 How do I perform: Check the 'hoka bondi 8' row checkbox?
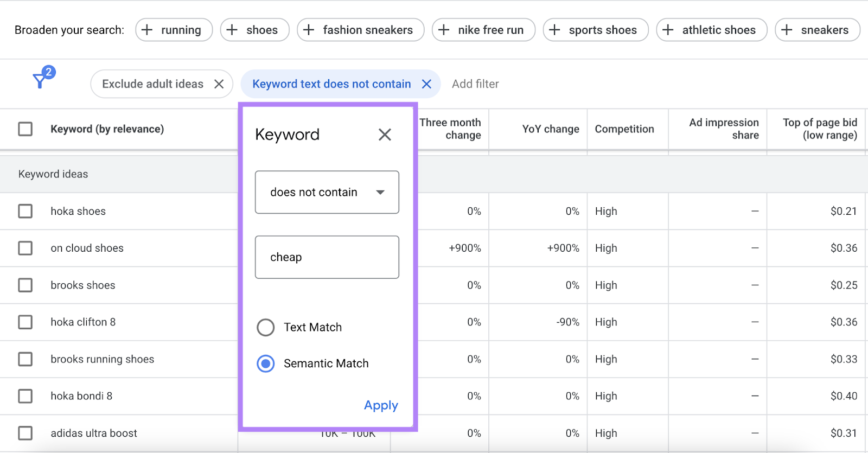coord(25,396)
